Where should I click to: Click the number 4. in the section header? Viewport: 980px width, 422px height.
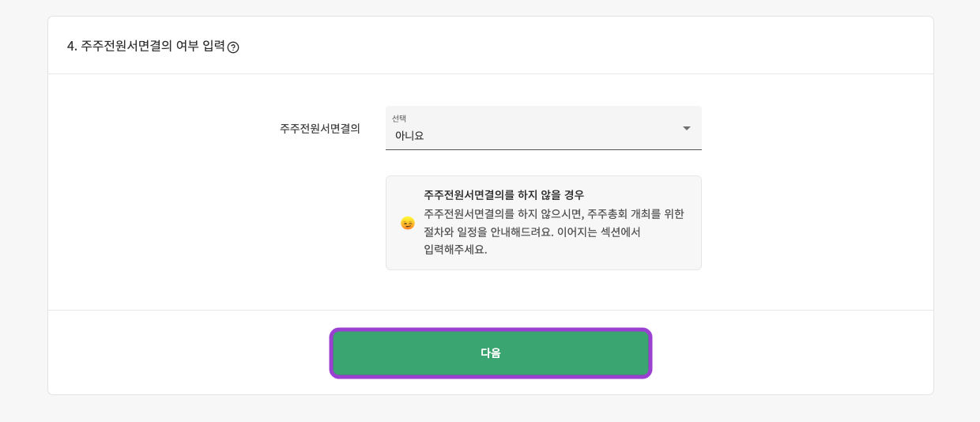tap(72, 46)
